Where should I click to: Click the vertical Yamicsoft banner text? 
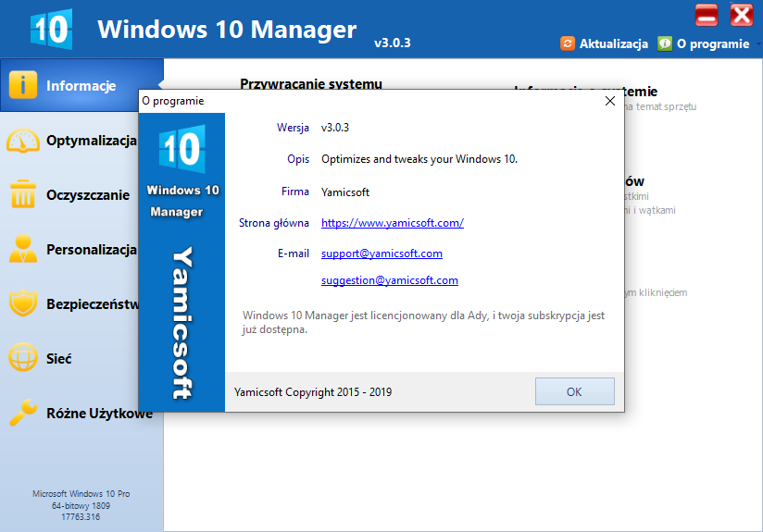coord(182,323)
